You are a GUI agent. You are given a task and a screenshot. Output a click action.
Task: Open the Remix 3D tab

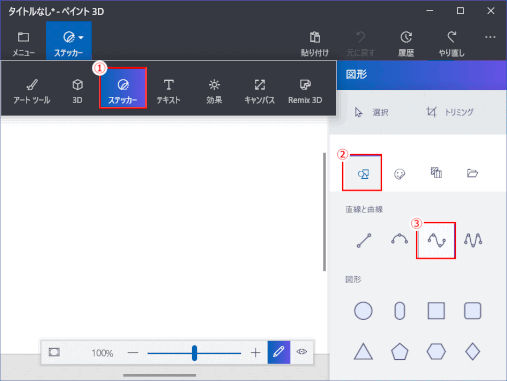305,91
